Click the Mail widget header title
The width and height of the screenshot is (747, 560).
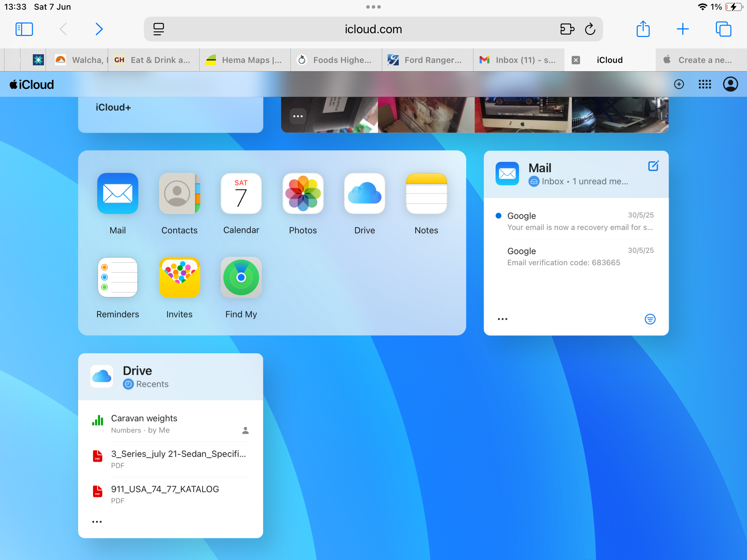tap(539, 168)
